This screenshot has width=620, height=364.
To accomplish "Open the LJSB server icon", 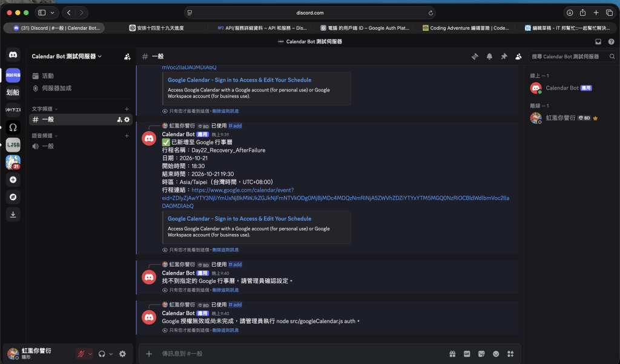I will 13,145.
